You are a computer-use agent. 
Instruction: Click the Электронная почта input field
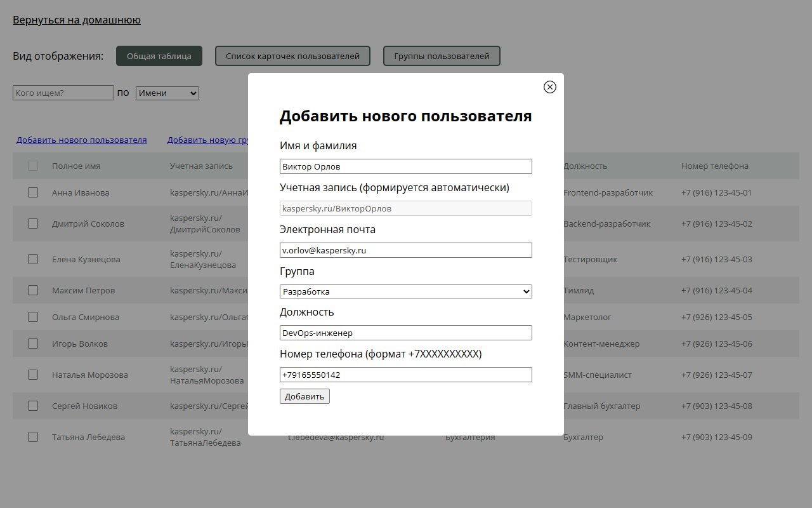coord(406,250)
